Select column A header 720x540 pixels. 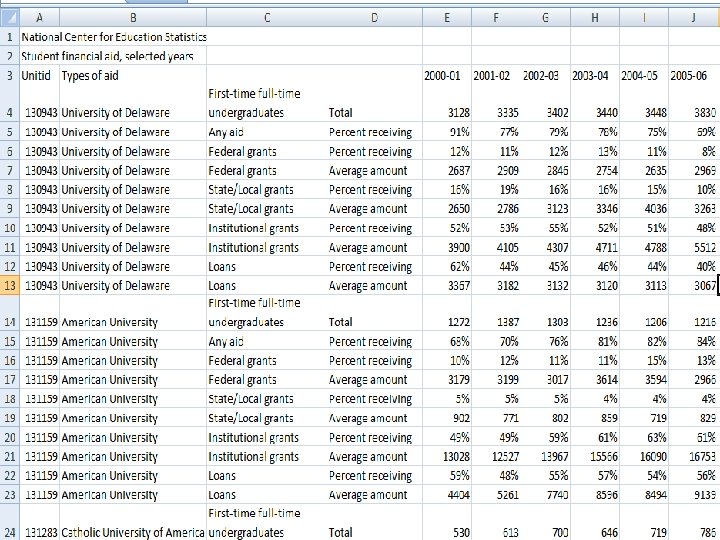(x=39, y=18)
